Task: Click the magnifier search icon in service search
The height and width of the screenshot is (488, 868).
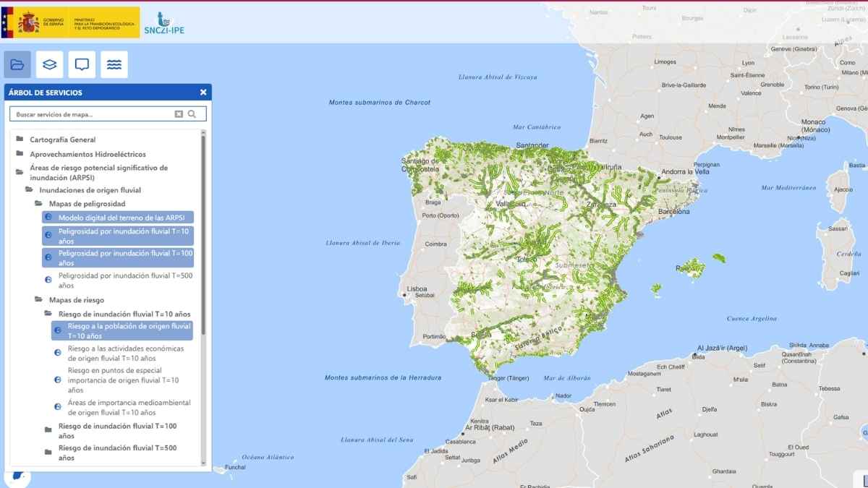Action: tap(192, 114)
